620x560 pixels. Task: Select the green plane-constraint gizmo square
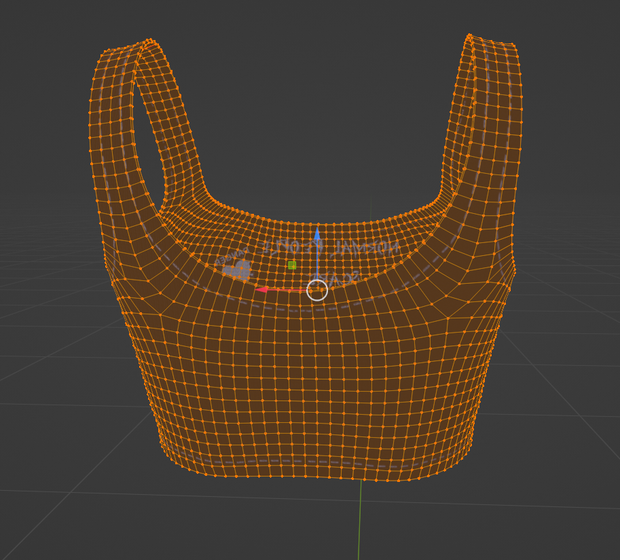(292, 265)
